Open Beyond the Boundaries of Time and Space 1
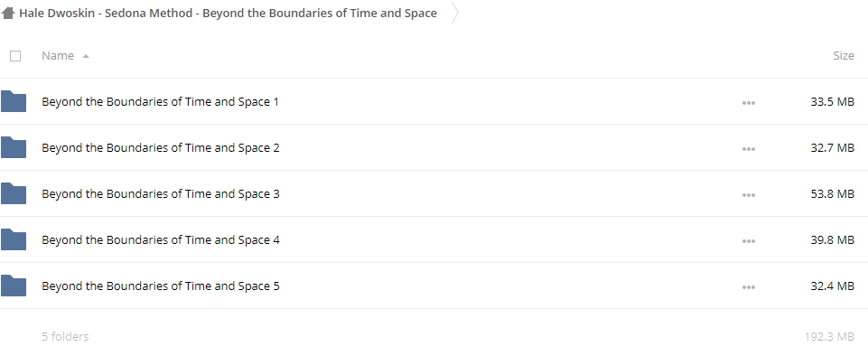This screenshot has width=868, height=356. 160,102
